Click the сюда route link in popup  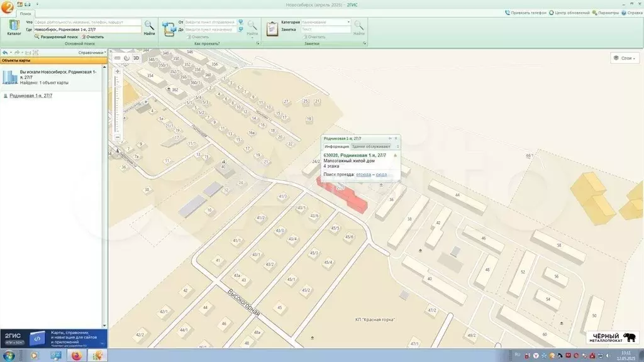381,175
